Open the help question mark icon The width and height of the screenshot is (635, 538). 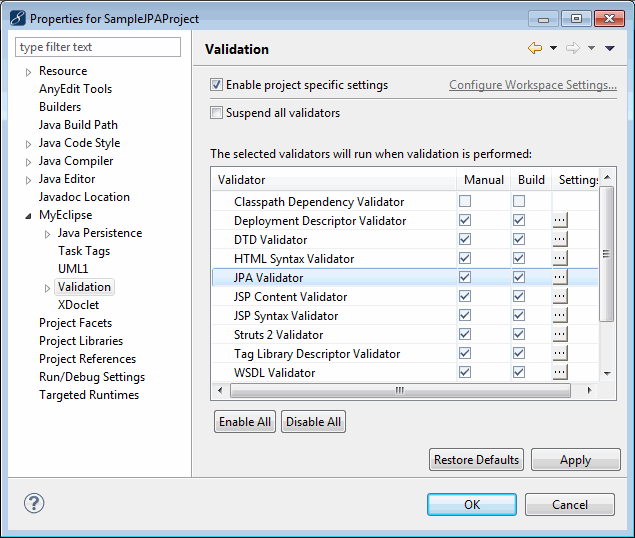pos(33,503)
